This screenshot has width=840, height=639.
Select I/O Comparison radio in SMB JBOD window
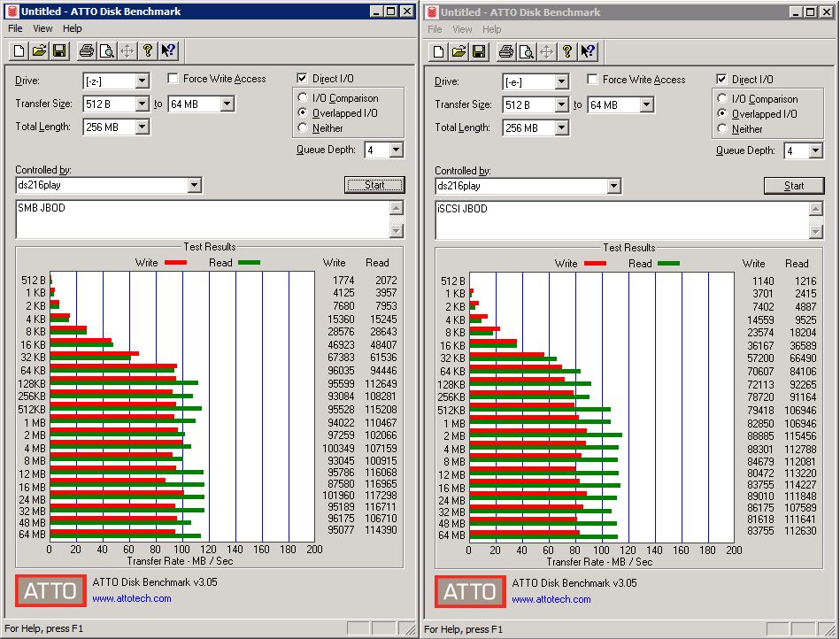tap(303, 98)
